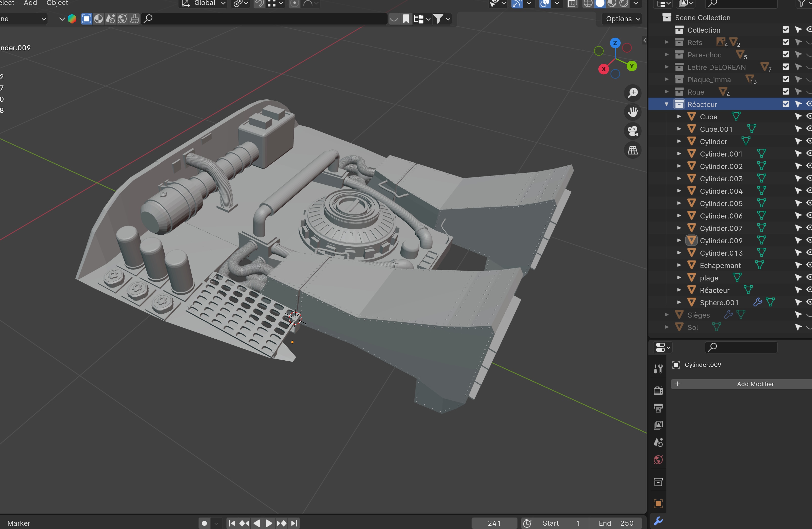Open the Tool properties tab

pos(658,369)
